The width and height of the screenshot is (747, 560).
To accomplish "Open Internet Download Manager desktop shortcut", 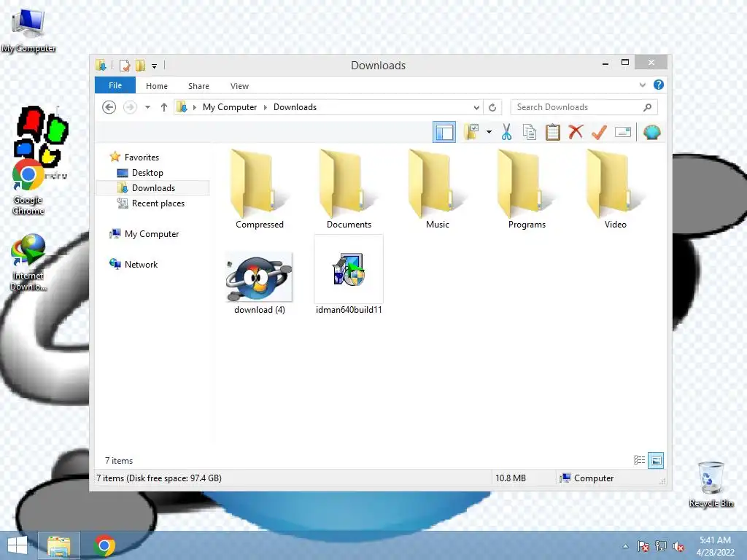I will coord(28,262).
